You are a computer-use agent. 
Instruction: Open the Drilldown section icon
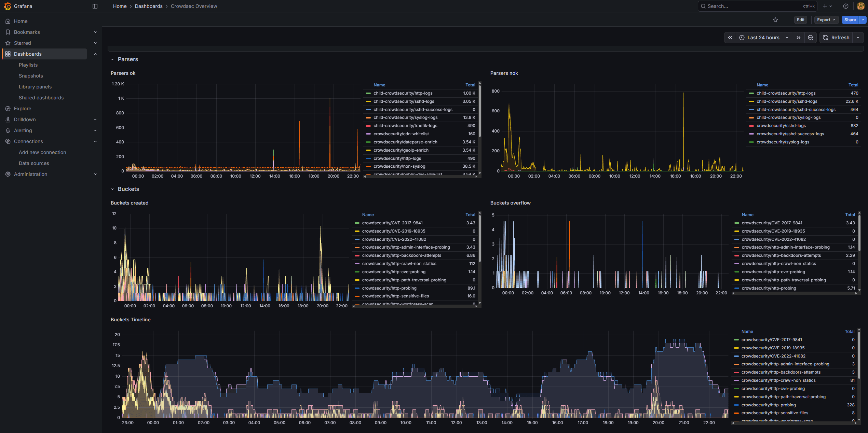pos(8,119)
